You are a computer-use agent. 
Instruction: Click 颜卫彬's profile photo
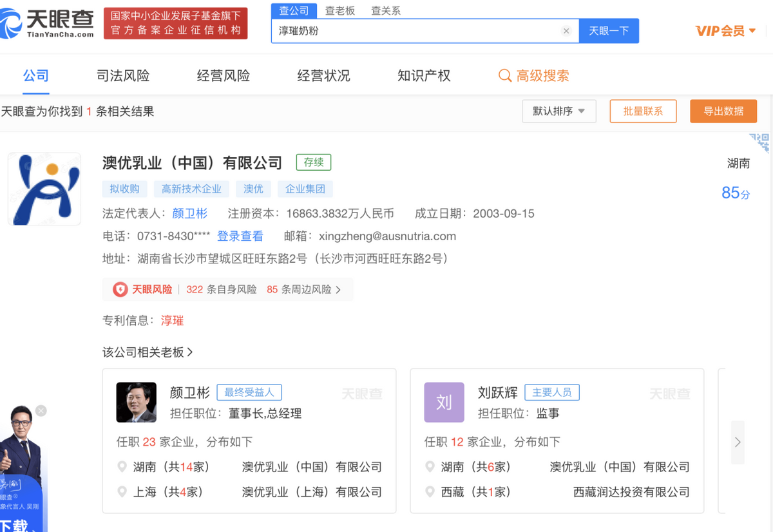point(136,403)
